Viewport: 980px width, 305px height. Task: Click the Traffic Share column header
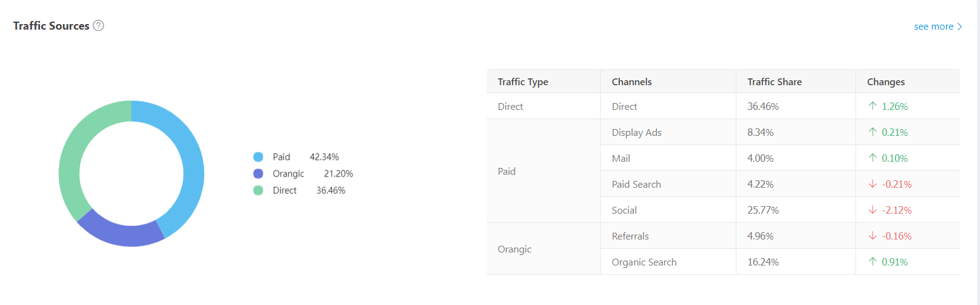[x=775, y=82]
